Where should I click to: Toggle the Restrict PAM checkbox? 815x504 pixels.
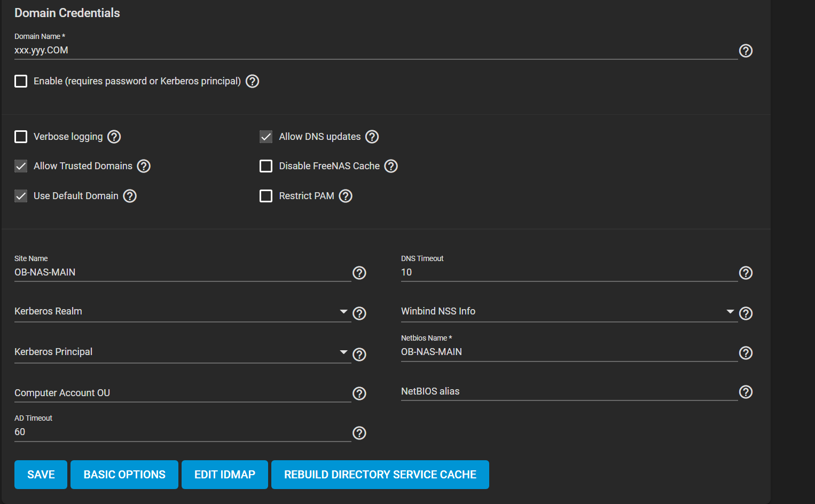266,196
